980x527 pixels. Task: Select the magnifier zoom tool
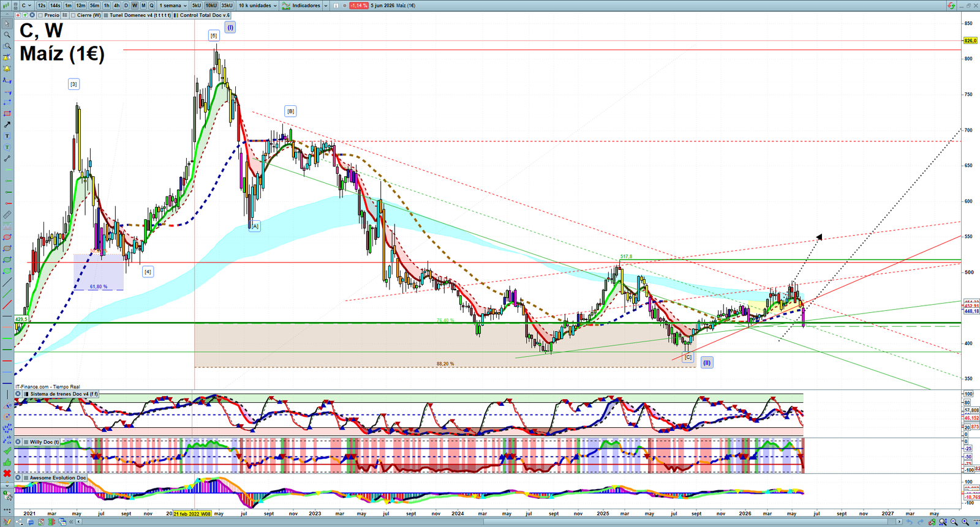coord(7,35)
